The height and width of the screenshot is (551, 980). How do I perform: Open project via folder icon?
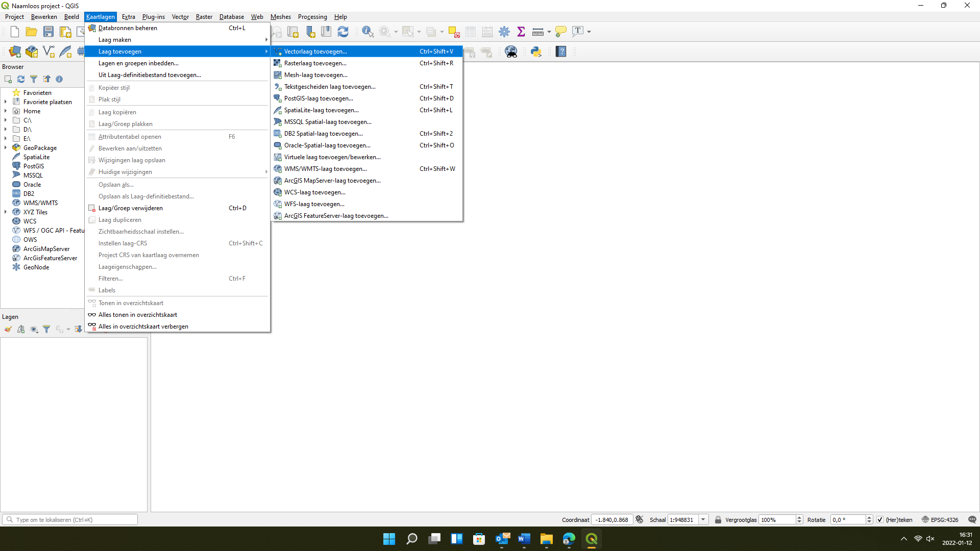pyautogui.click(x=31, y=32)
